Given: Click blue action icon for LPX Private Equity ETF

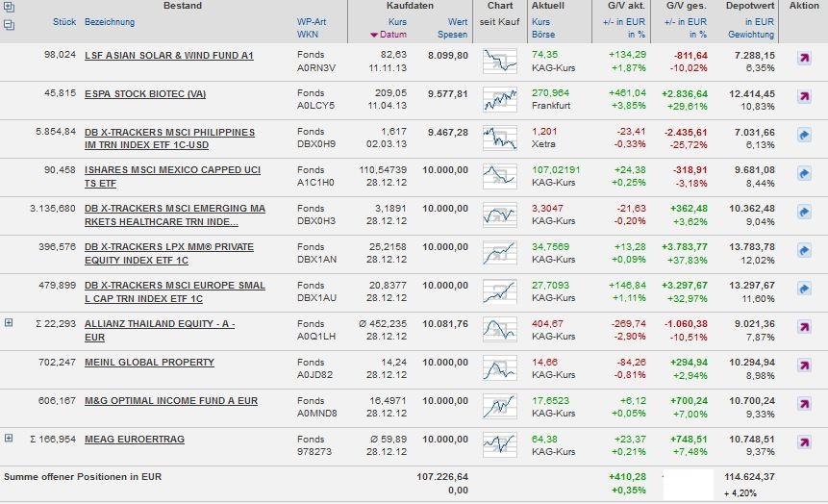Looking at the screenshot, I should [x=804, y=252].
